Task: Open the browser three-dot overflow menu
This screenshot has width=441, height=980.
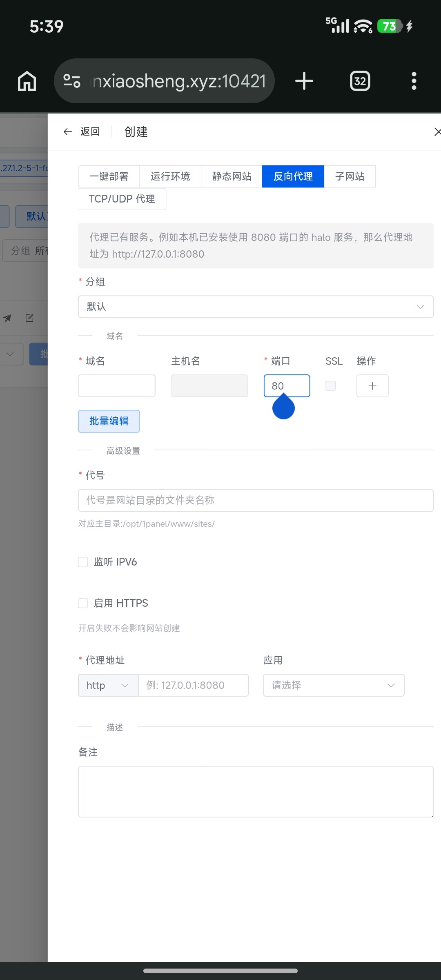Action: click(414, 81)
